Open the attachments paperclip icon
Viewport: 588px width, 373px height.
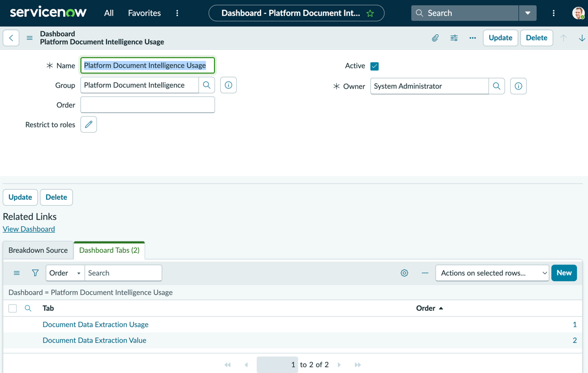point(435,38)
